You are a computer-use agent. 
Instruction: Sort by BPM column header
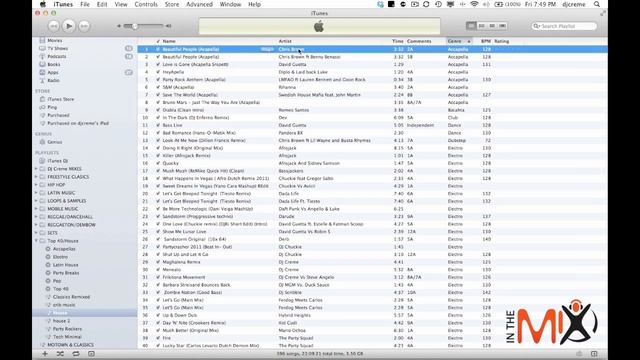coord(486,41)
